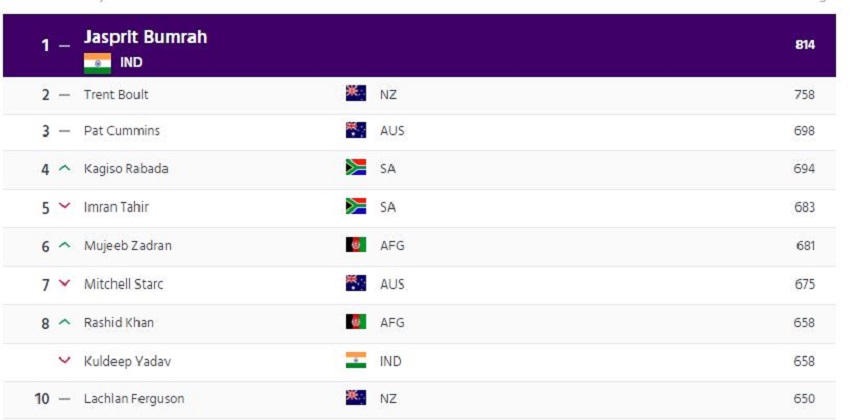Image resolution: width=861 pixels, height=420 pixels.
Task: Click New Zealand flag in Lachlan Ferguson row
Action: pos(356,397)
